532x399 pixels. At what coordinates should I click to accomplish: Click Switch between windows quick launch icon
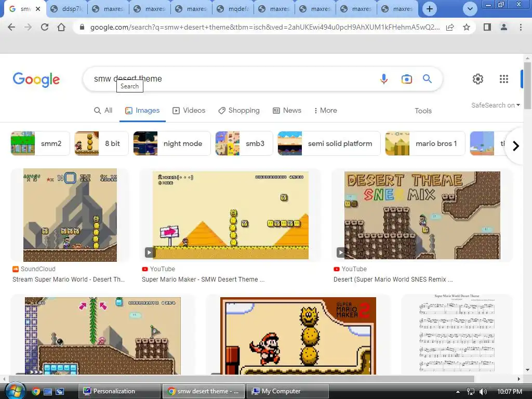[x=60, y=392]
